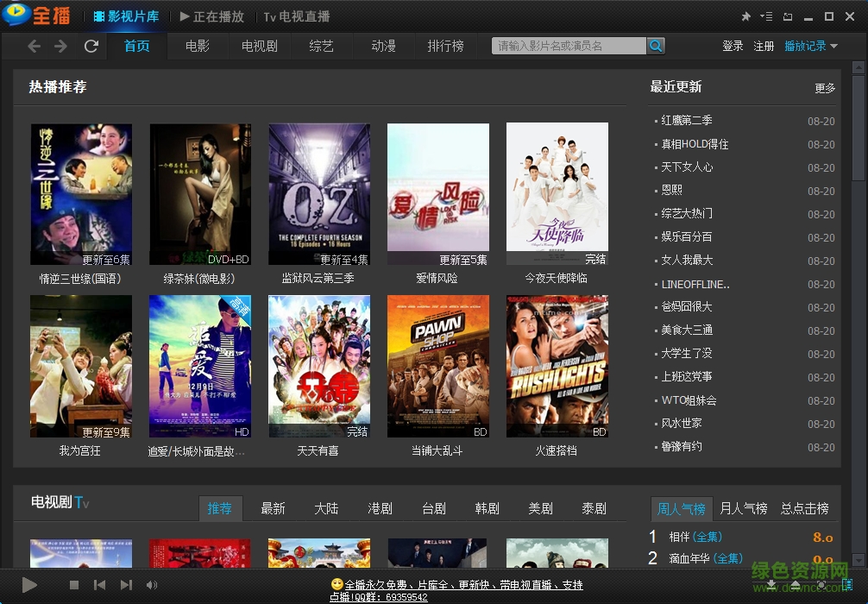Open the 追爱 poster
This screenshot has height=604, width=868.
pos(200,367)
